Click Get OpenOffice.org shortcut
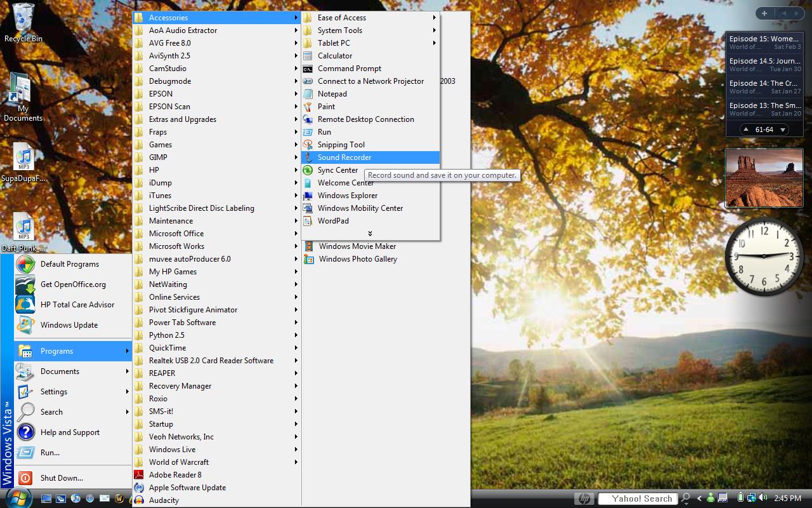The image size is (812, 508). [73, 284]
